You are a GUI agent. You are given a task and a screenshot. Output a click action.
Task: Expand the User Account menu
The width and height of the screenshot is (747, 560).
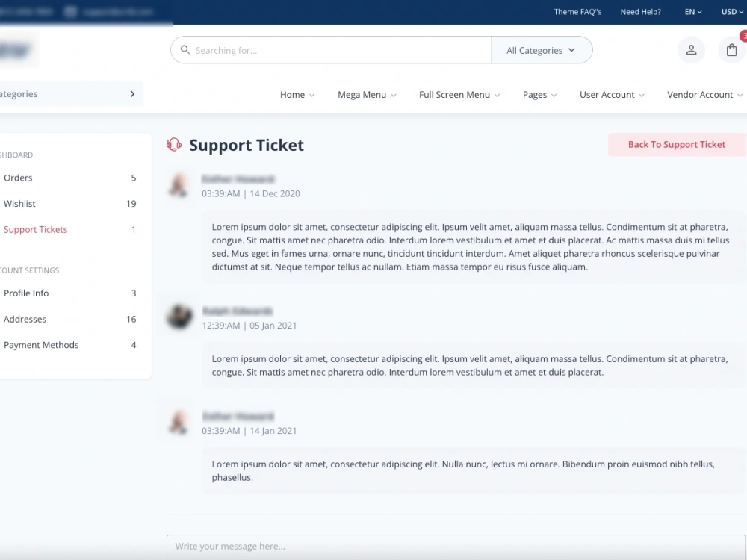612,95
